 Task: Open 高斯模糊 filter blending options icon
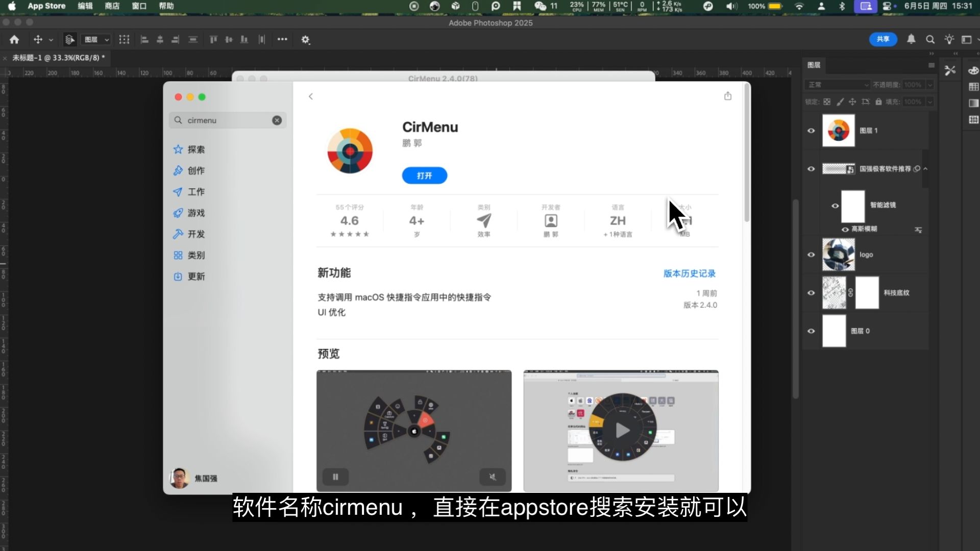coord(918,230)
